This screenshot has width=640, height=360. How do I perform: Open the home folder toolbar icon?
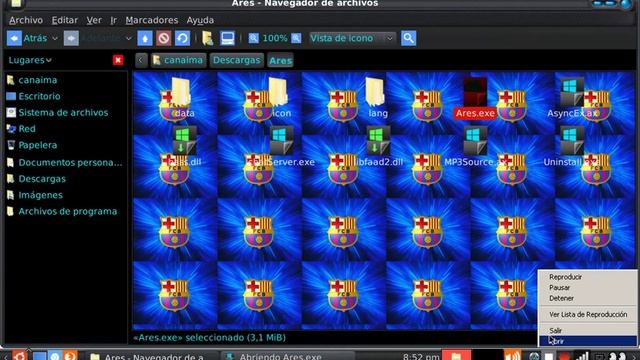pos(208,38)
